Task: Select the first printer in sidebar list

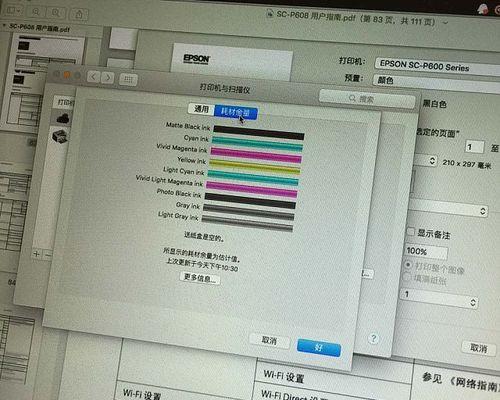Action: pos(63,118)
